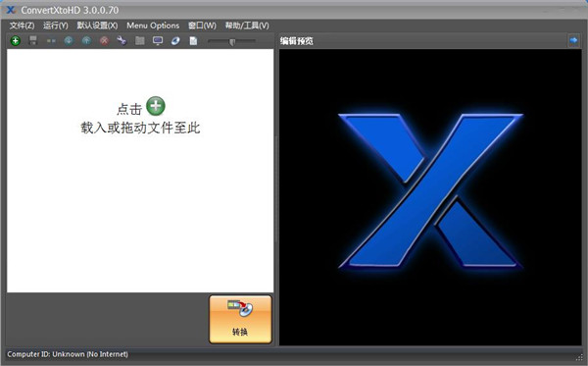Open the 默认设置(X) menu

tap(97, 26)
